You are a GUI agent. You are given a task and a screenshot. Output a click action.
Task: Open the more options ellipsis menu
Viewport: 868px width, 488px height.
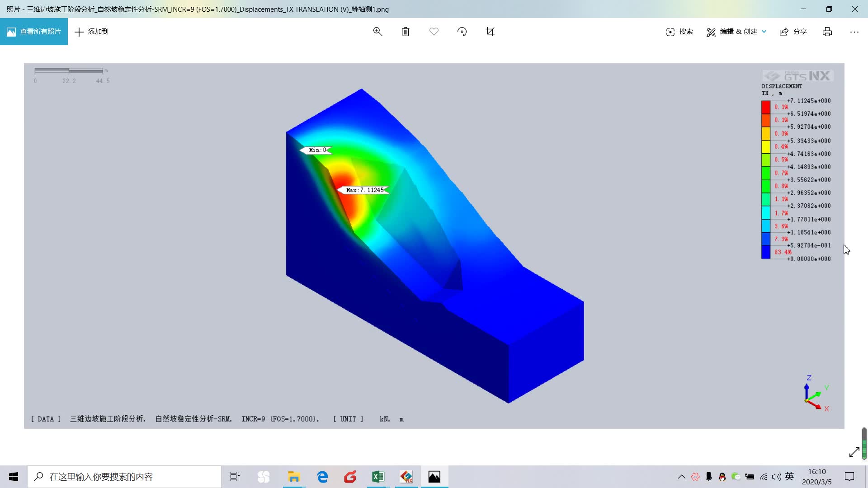pos(854,32)
